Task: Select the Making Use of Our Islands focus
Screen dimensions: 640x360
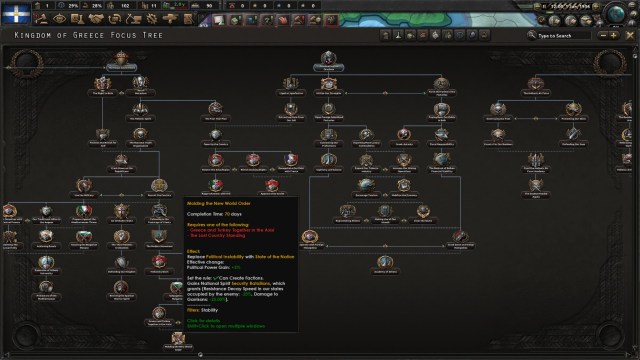Action: click(x=385, y=214)
